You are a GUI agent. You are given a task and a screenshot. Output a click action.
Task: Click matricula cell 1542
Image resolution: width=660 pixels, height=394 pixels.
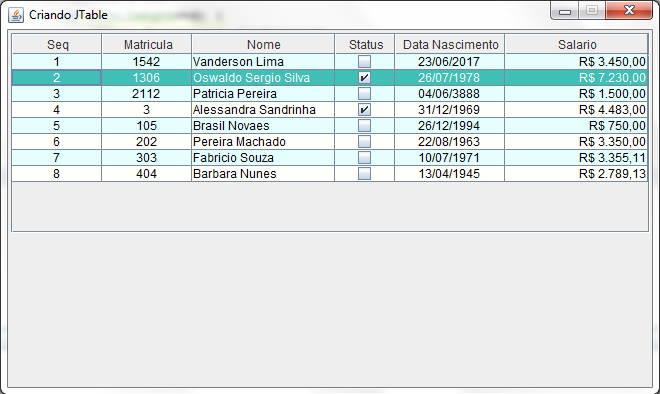pyautogui.click(x=146, y=62)
